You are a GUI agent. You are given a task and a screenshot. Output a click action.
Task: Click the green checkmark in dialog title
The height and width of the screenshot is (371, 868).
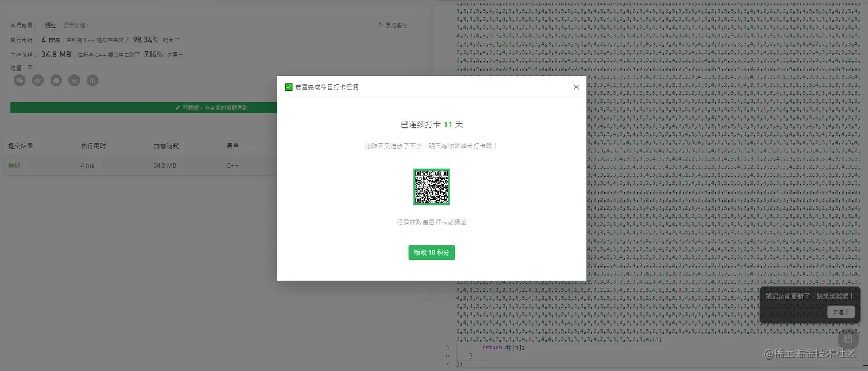tap(289, 87)
